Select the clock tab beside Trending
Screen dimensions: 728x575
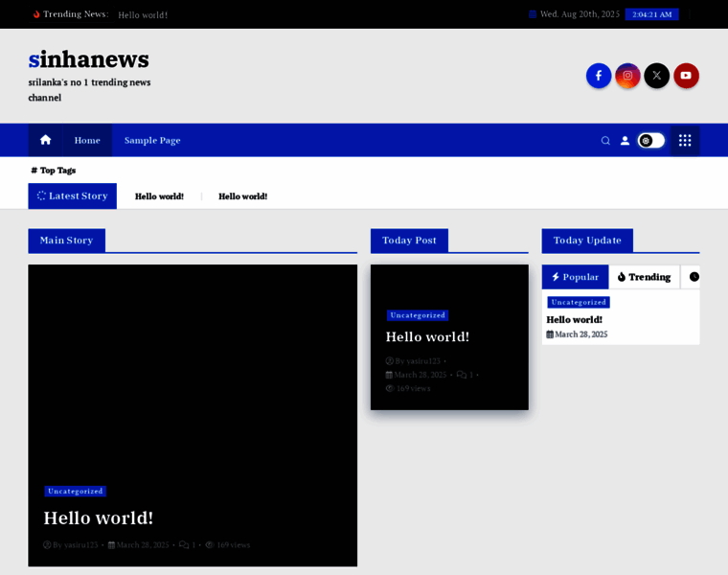click(694, 277)
